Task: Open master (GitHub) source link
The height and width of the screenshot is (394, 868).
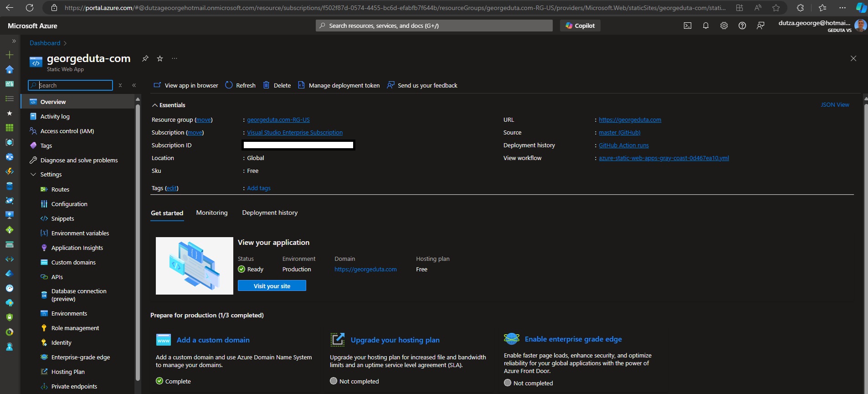Action: (x=620, y=132)
